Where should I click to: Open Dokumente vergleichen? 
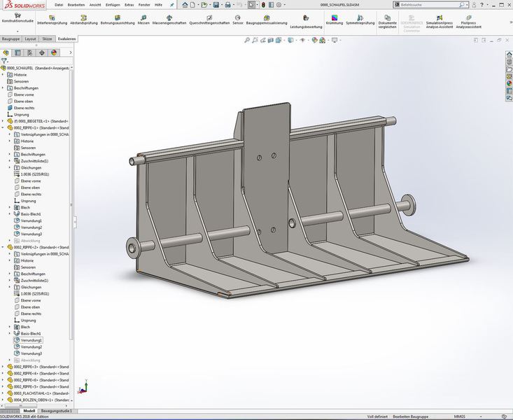(x=387, y=22)
